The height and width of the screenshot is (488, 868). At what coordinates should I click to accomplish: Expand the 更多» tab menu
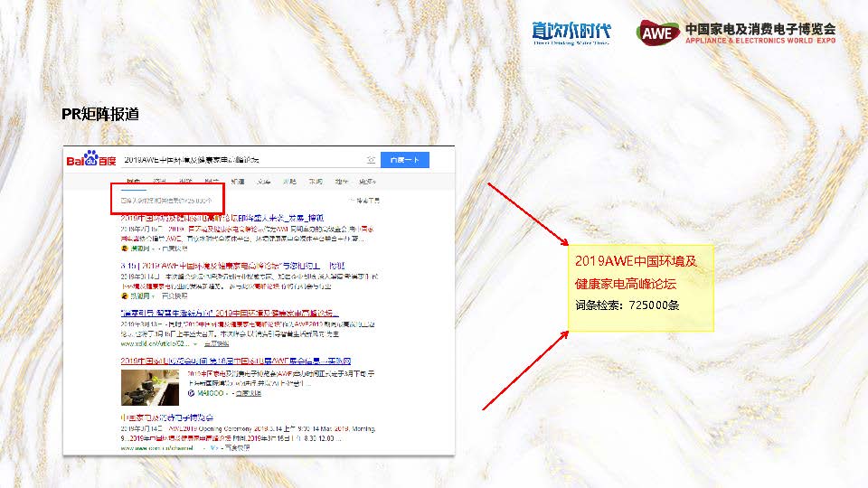[x=368, y=182]
